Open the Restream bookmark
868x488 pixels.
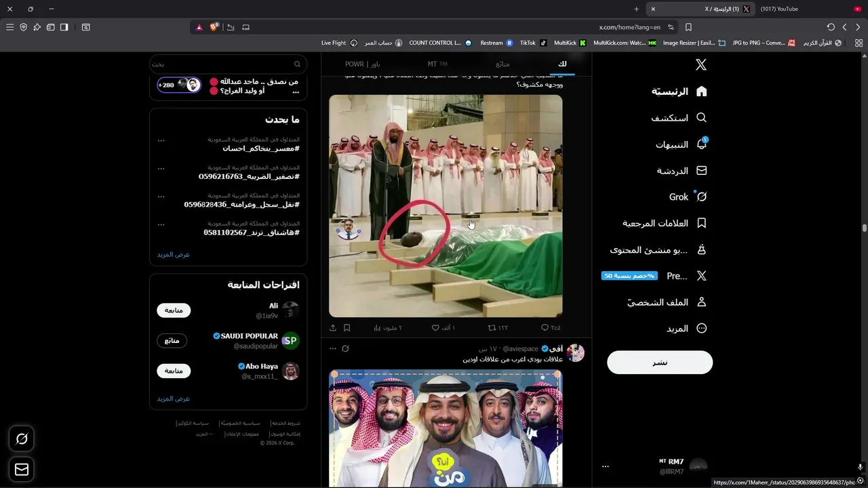click(496, 43)
